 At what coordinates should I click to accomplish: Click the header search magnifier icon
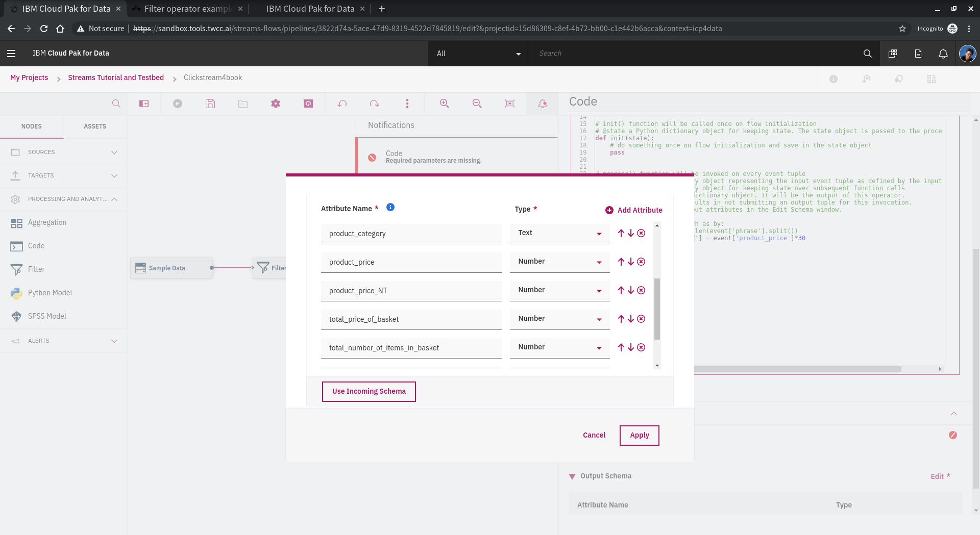867,53
